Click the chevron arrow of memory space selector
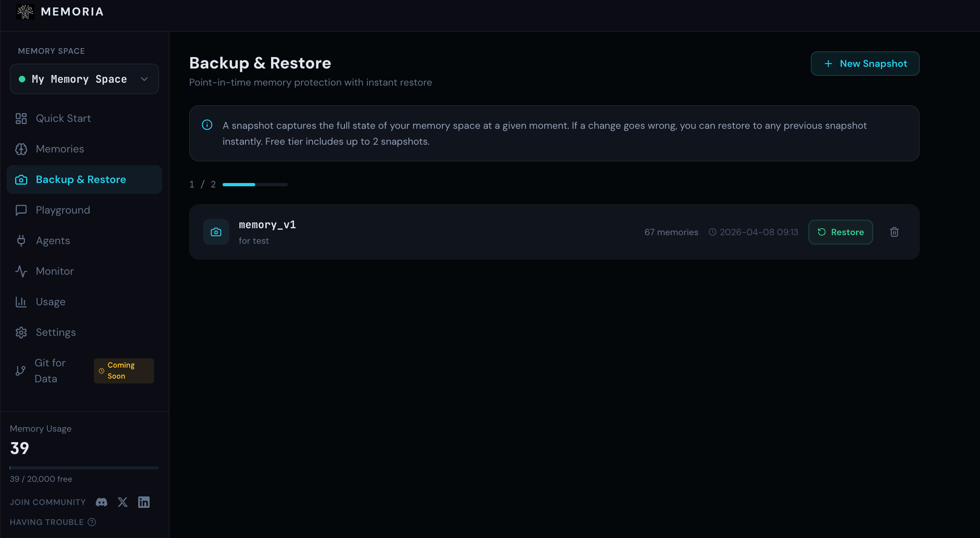Viewport: 980px width, 538px height. (x=144, y=79)
